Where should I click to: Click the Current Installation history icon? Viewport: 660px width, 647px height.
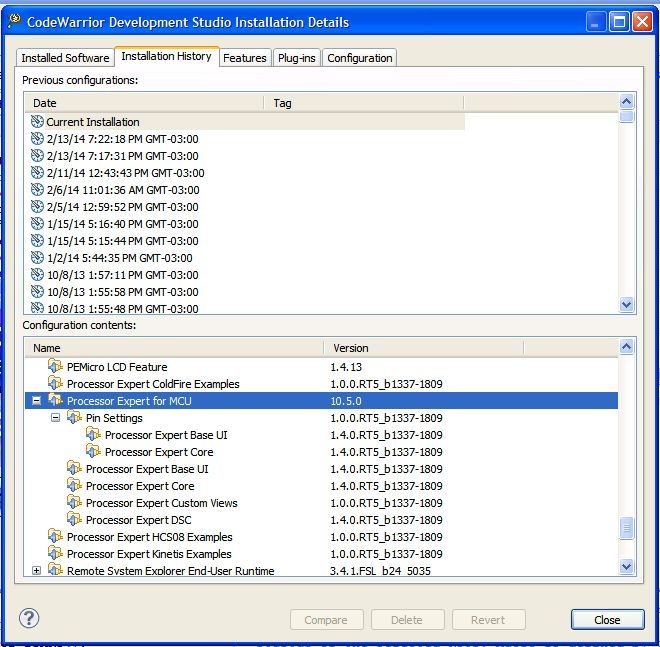(37, 122)
